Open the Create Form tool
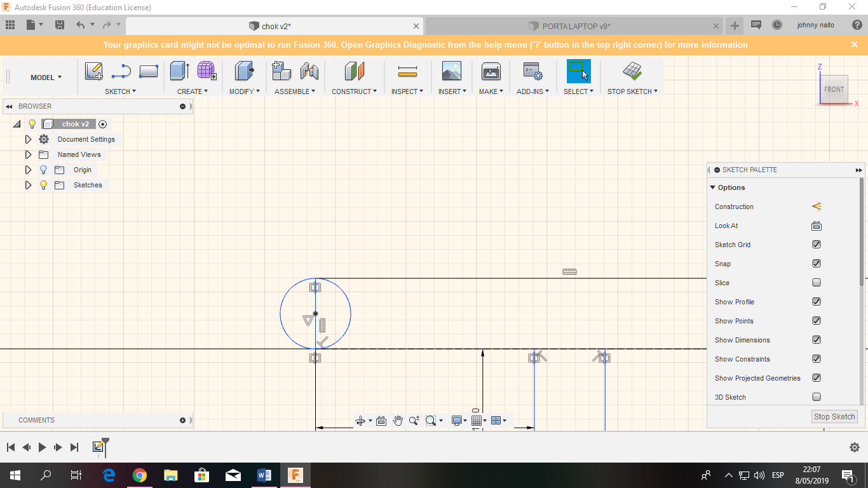Viewport: 868px width, 488px height. point(207,71)
